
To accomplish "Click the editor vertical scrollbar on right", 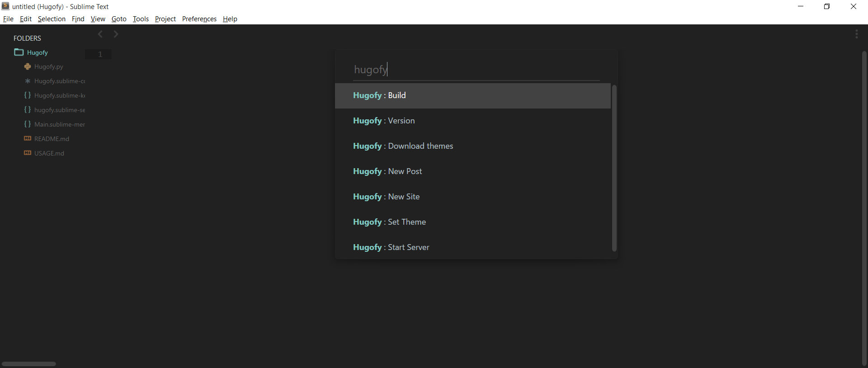I will [864, 208].
